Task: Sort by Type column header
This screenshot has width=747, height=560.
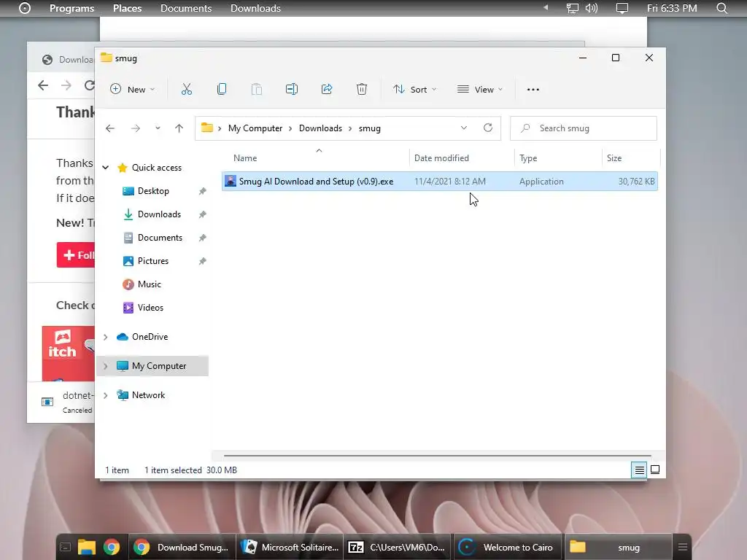Action: pyautogui.click(x=528, y=158)
